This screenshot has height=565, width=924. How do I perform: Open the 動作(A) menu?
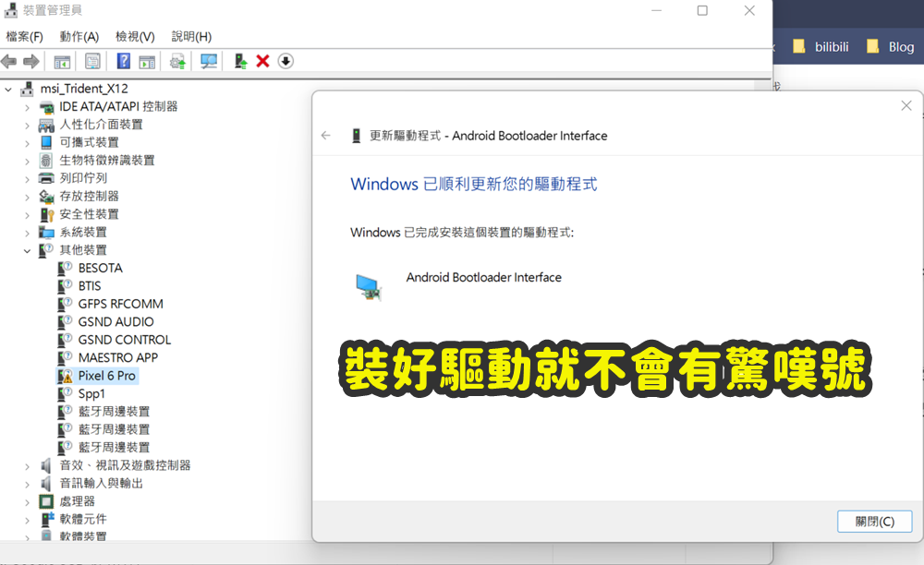[79, 37]
